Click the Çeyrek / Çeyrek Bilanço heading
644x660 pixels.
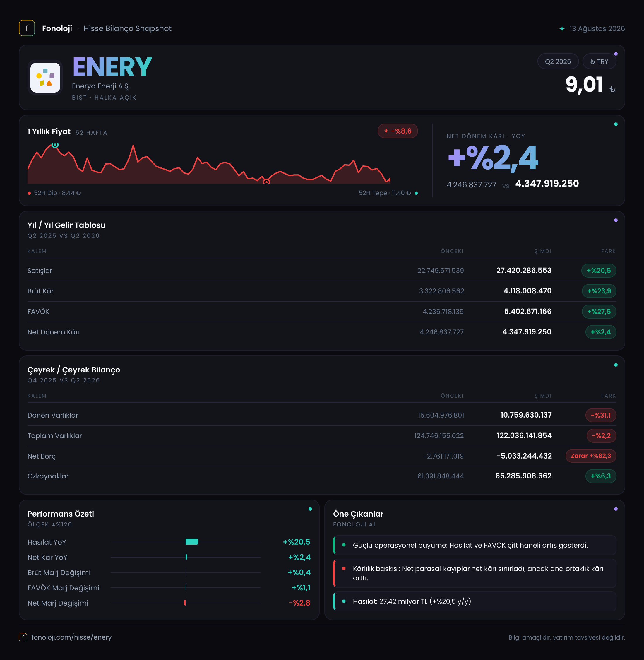(74, 370)
